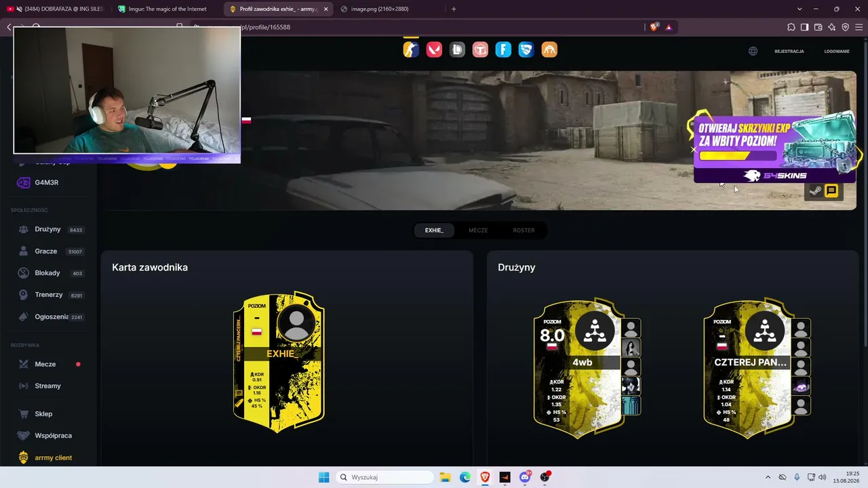The height and width of the screenshot is (488, 868).
Task: Close the Profil zawodnika exhie_ tab
Action: [x=325, y=9]
